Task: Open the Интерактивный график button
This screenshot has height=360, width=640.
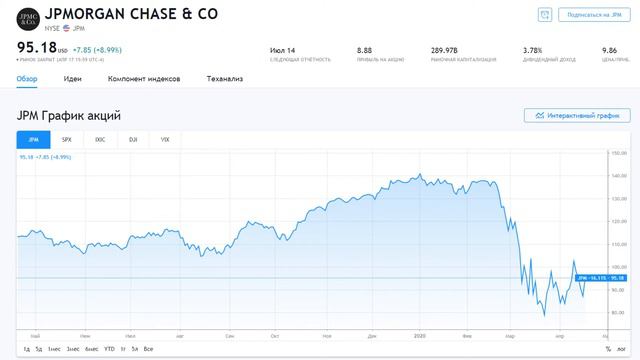Action: click(577, 116)
